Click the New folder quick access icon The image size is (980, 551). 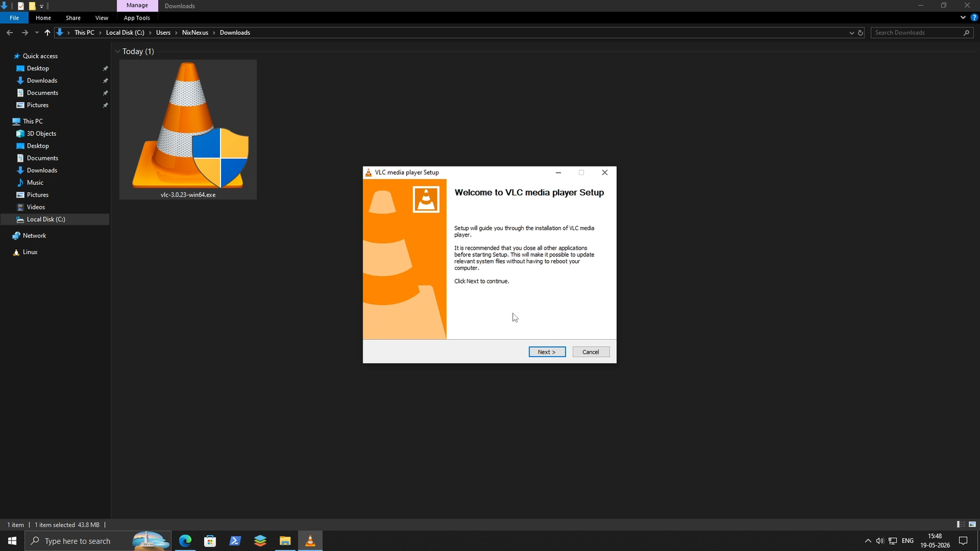[32, 6]
